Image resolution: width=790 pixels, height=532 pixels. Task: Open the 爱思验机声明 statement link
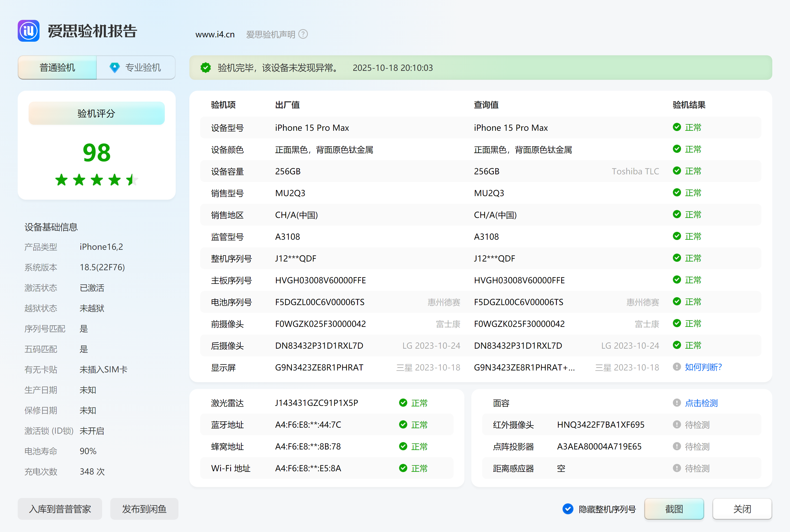pyautogui.click(x=270, y=34)
